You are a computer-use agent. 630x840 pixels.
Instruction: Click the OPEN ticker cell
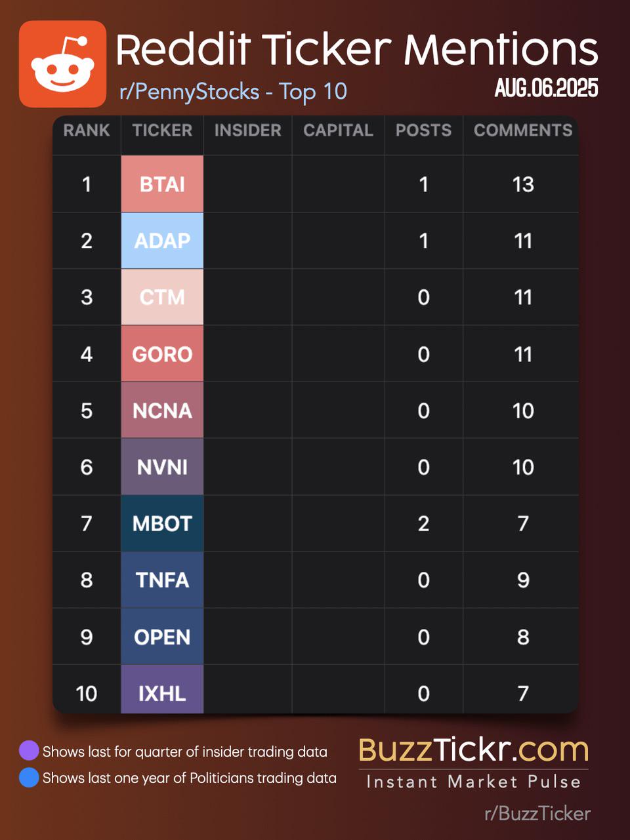162,636
